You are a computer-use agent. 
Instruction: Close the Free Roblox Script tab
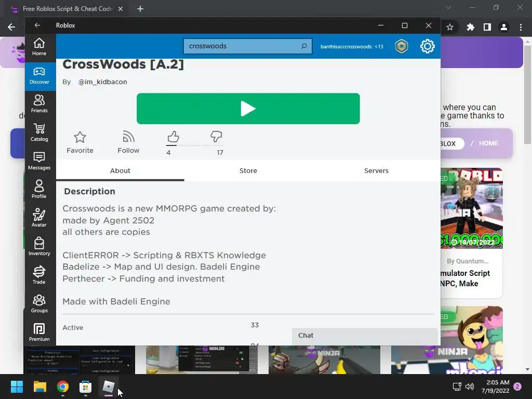pos(121,9)
